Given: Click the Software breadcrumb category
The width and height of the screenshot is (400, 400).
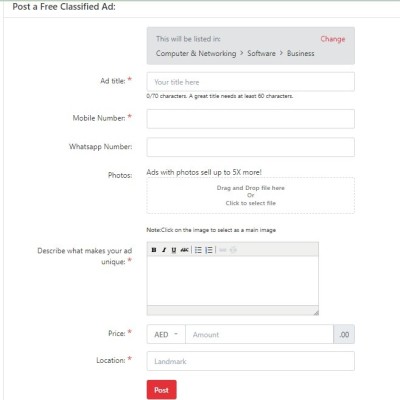Looking at the screenshot, I should pyautogui.click(x=261, y=53).
